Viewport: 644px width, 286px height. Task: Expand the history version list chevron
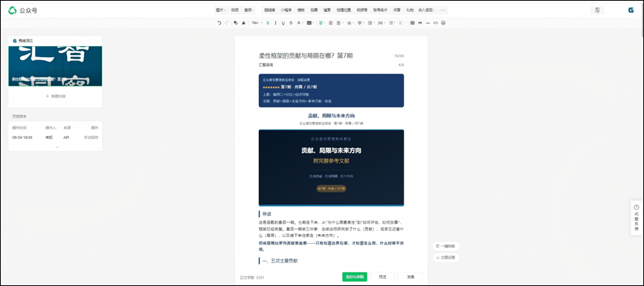point(57,147)
